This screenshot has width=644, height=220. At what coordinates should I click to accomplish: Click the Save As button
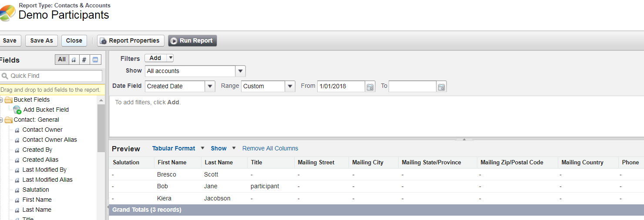tap(41, 40)
